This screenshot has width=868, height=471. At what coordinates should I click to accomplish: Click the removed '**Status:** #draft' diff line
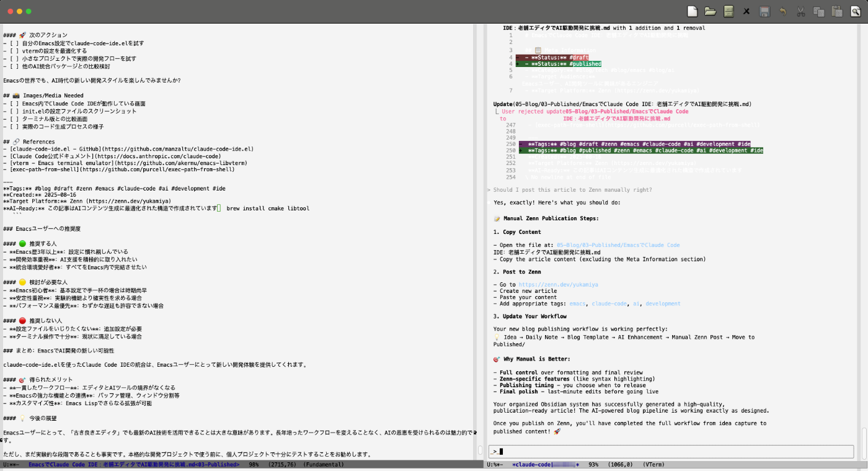tap(554, 57)
